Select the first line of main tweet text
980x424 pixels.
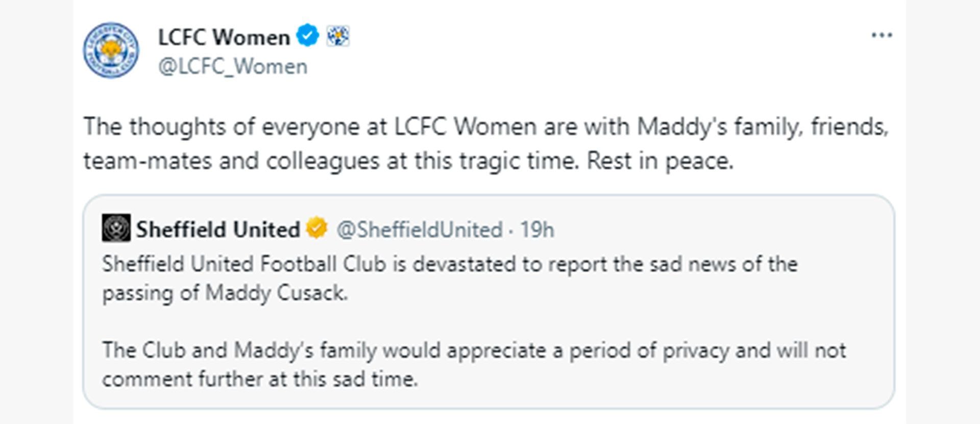[x=486, y=127]
